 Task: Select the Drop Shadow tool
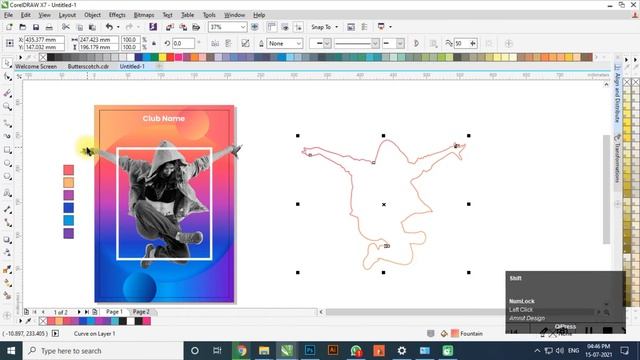7,240
